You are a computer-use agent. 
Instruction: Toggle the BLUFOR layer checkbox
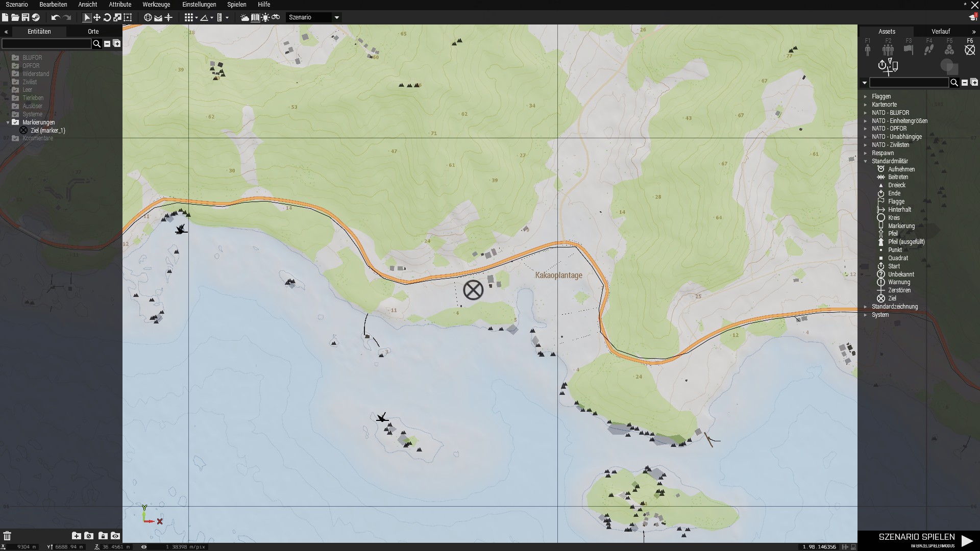[x=15, y=58]
